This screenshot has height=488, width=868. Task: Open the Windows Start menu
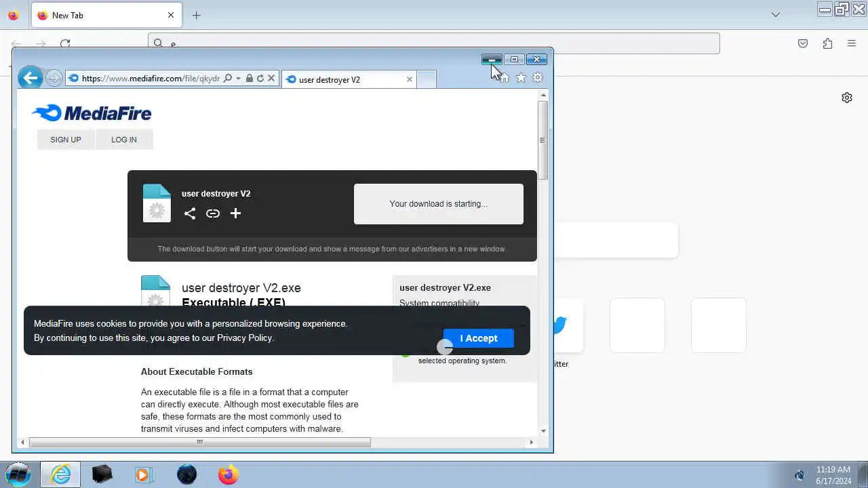pyautogui.click(x=18, y=474)
